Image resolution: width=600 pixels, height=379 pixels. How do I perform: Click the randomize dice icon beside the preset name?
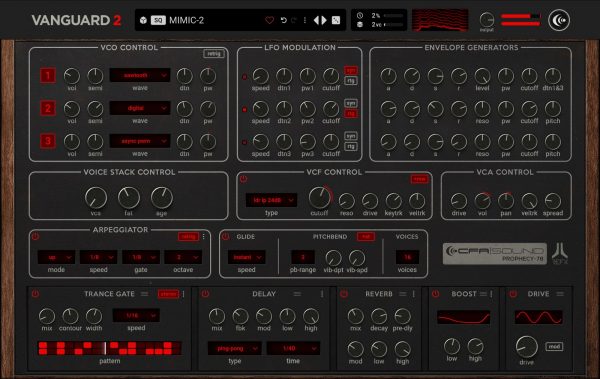pyautogui.click(x=143, y=20)
